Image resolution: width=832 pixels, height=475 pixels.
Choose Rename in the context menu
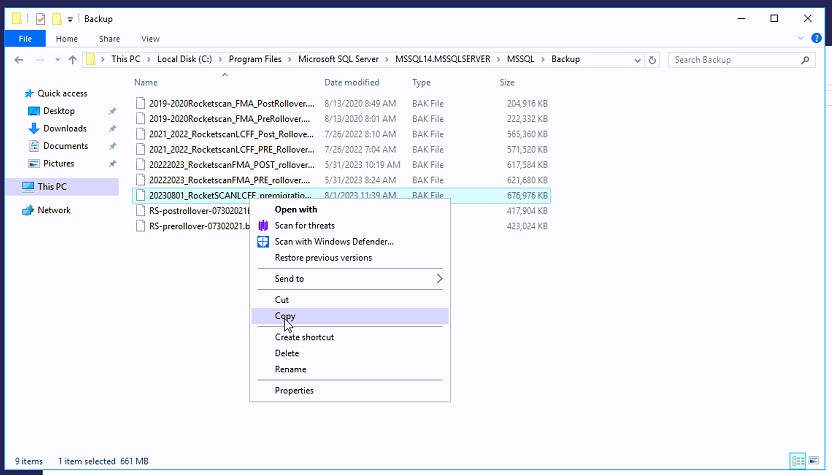[x=290, y=369]
